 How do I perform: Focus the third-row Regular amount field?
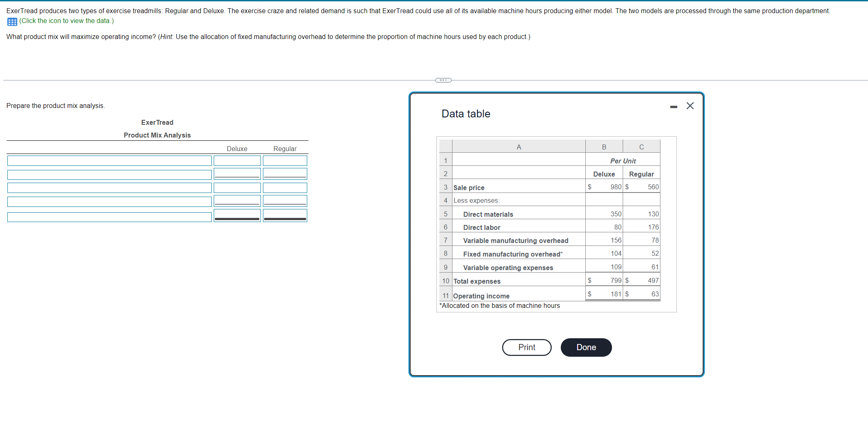click(285, 188)
